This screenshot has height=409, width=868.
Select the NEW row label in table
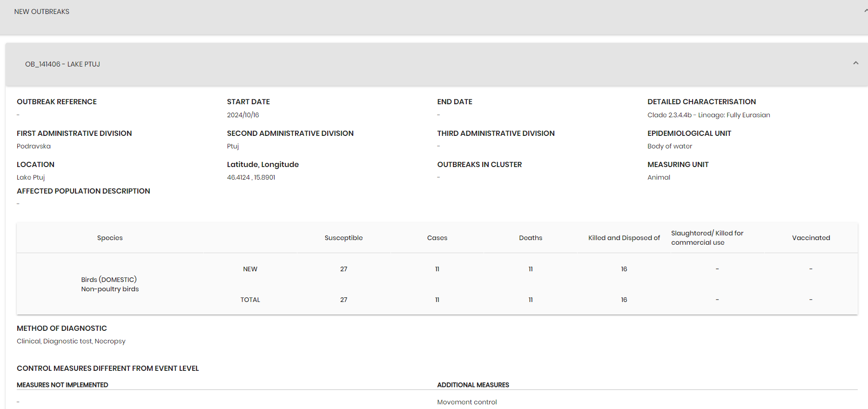click(250, 269)
